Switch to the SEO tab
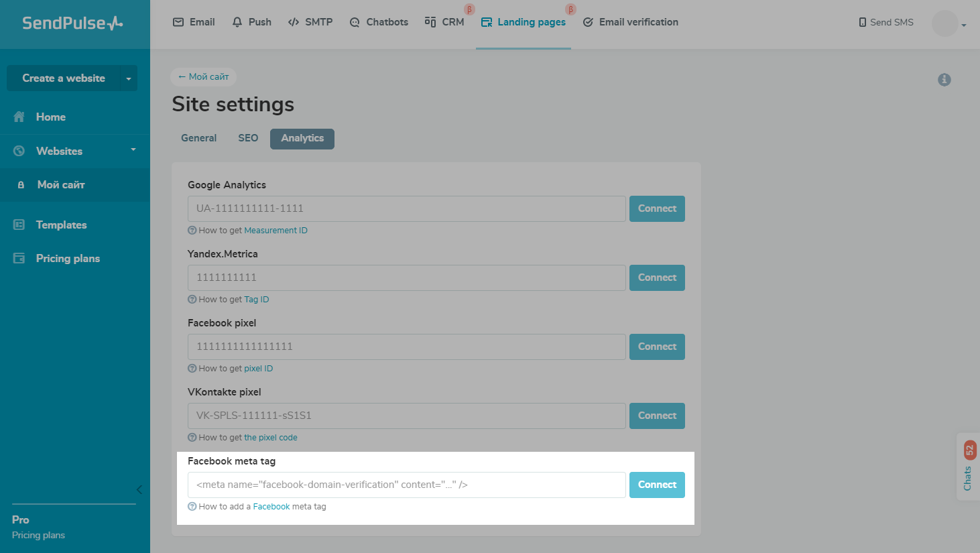 tap(248, 138)
